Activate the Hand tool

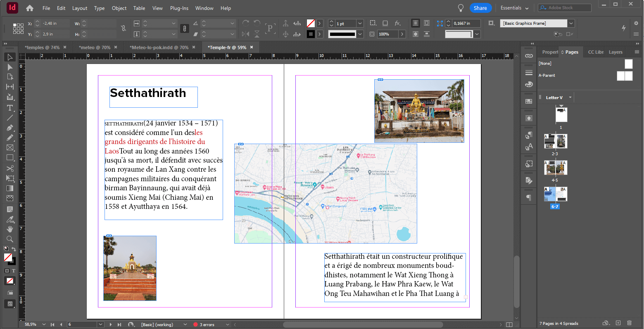point(10,229)
